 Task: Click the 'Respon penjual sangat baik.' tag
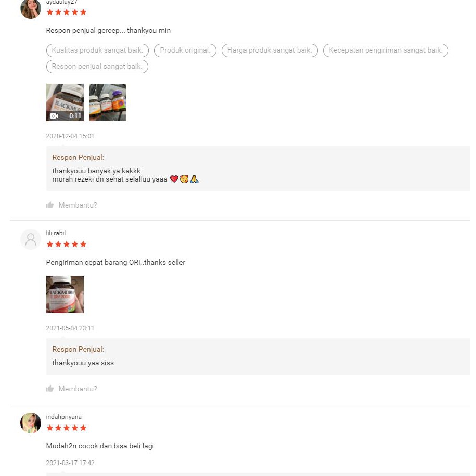(x=97, y=67)
